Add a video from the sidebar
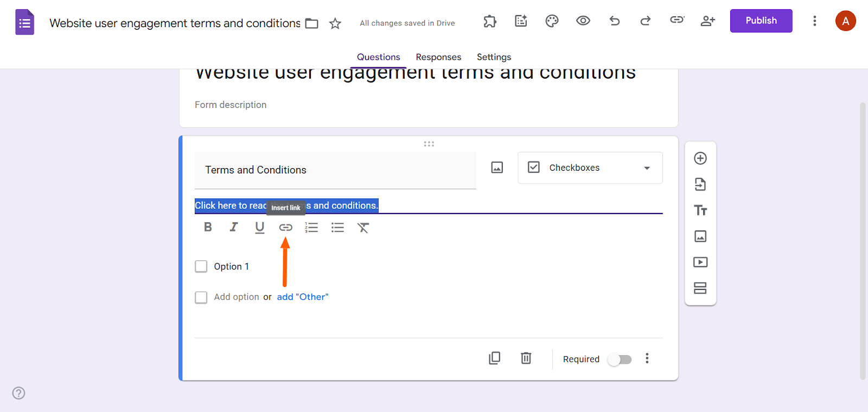This screenshot has height=412, width=868. [700, 262]
